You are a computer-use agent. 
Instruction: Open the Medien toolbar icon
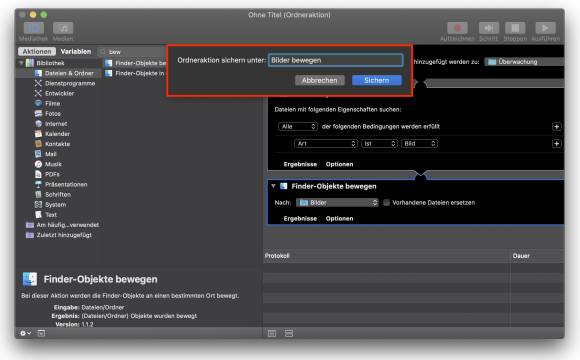63,28
